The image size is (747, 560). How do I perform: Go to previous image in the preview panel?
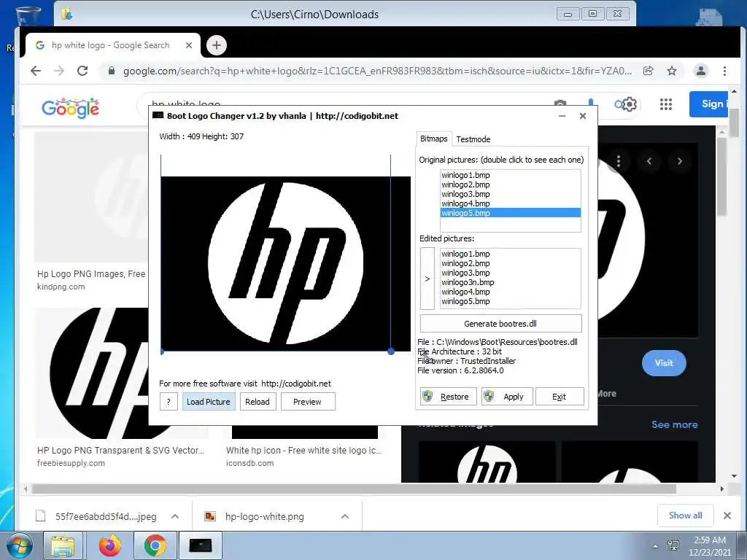tap(649, 161)
